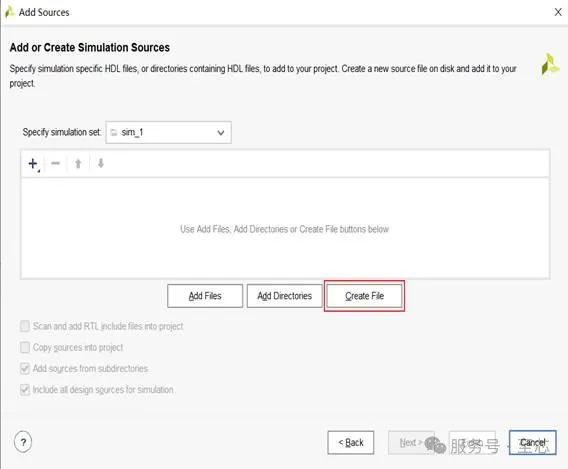Viewport: 568px width, 469px height.
Task: Click Cancel to dismiss the dialog
Action: [532, 442]
